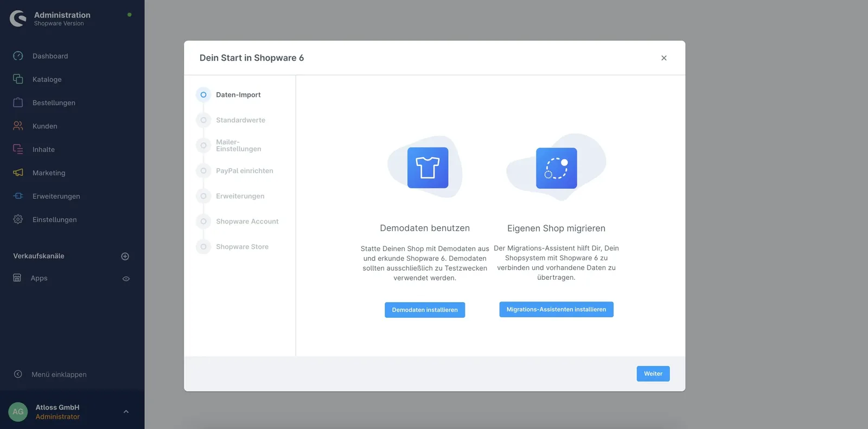Select the Daten-Import step circle
868x429 pixels.
[203, 94]
